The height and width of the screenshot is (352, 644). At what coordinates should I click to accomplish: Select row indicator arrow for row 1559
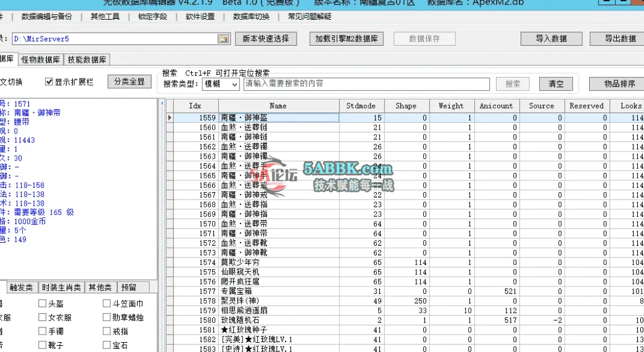[x=170, y=117]
